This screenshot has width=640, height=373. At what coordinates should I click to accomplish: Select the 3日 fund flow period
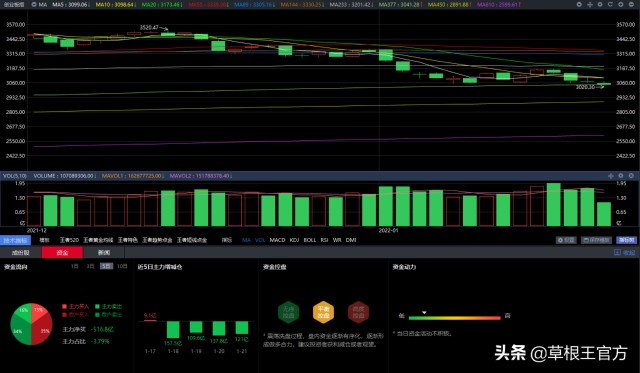click(x=90, y=266)
